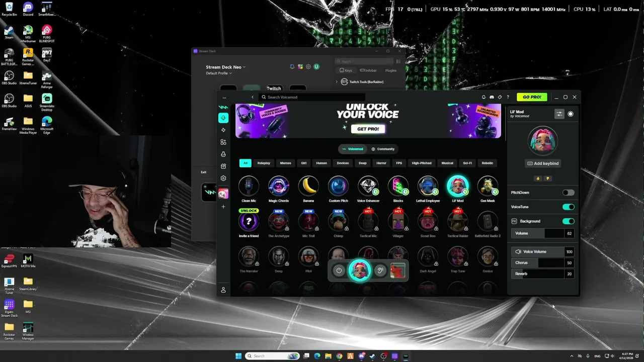Image resolution: width=644 pixels, height=362 pixels.
Task: Open the Discord desktop shortcut
Action: point(28,9)
